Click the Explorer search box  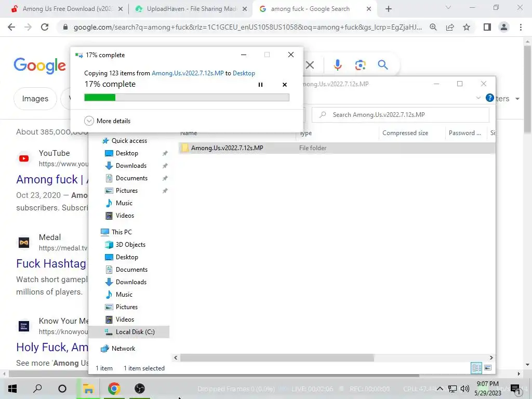(x=401, y=115)
